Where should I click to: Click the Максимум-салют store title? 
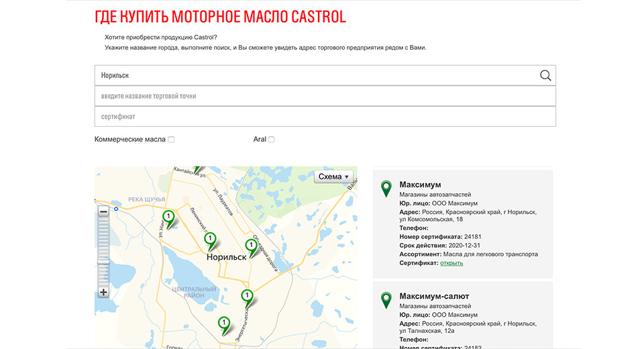coord(434,296)
